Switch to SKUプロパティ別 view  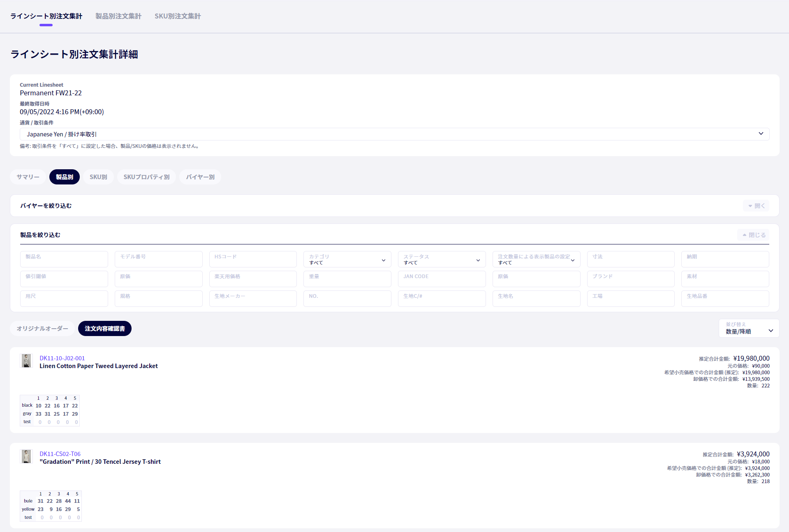pyautogui.click(x=146, y=177)
